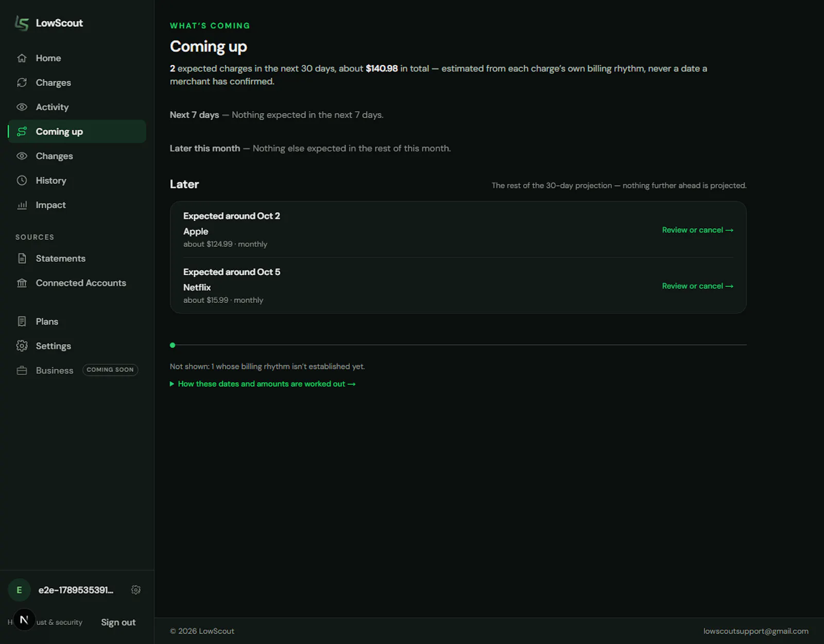Screen dimensions: 824x644
Task: Click the "Later" section heading
Action: click(x=184, y=184)
